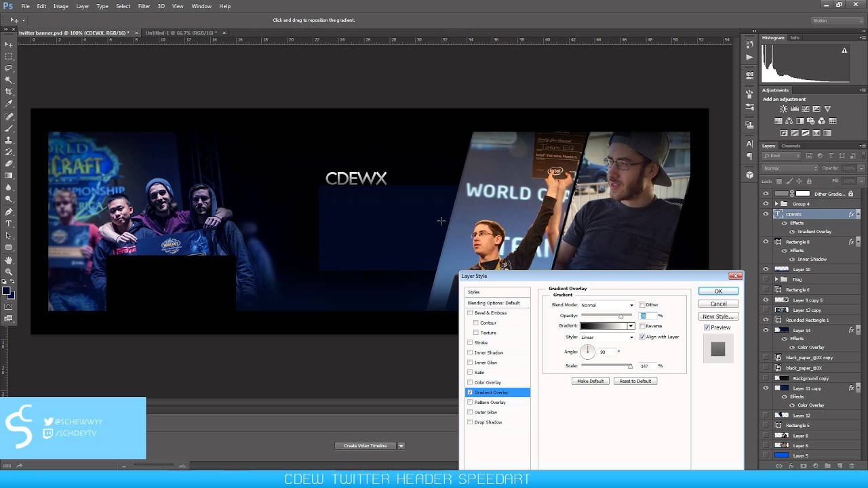Open the Motion workspace dropdown
868x488 pixels.
point(837,20)
